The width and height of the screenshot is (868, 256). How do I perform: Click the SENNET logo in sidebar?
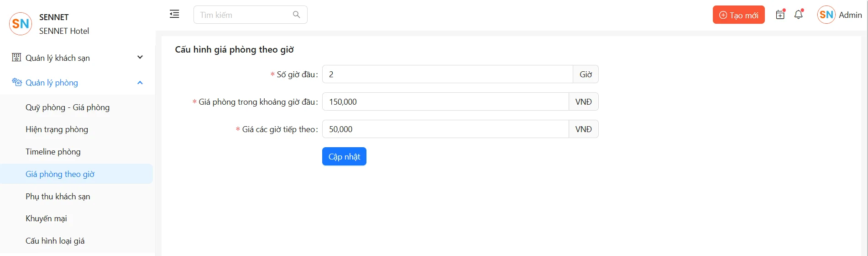[x=21, y=24]
